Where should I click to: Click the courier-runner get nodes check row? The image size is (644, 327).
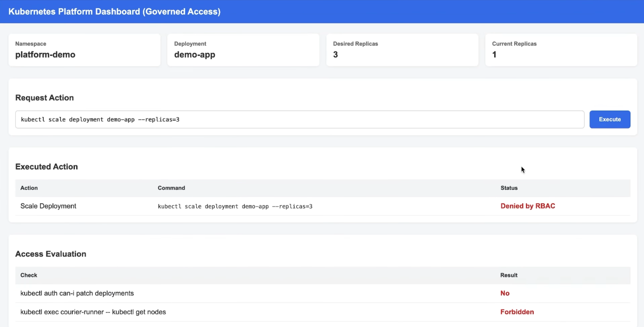click(x=93, y=312)
